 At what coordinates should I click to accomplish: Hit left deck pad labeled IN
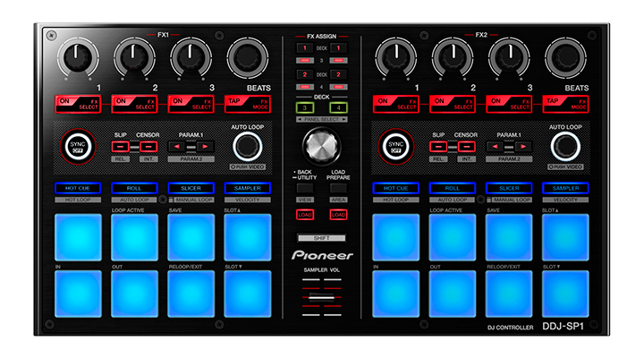click(78, 294)
